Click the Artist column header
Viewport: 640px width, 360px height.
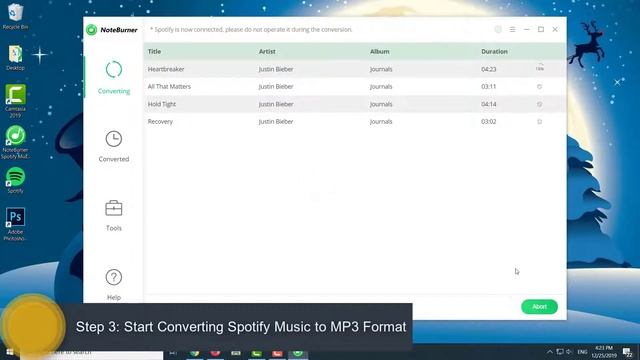coord(267,51)
